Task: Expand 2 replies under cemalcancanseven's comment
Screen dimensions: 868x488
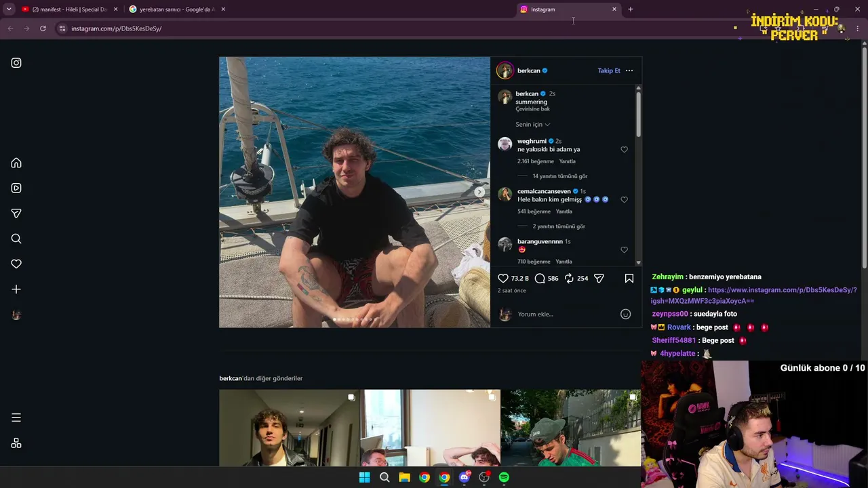Action: tap(559, 226)
